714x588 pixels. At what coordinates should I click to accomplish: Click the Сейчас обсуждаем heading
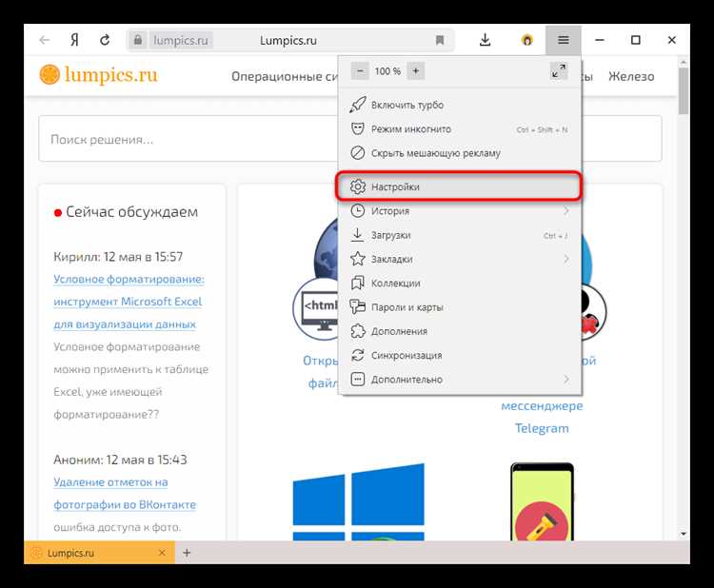(x=132, y=211)
